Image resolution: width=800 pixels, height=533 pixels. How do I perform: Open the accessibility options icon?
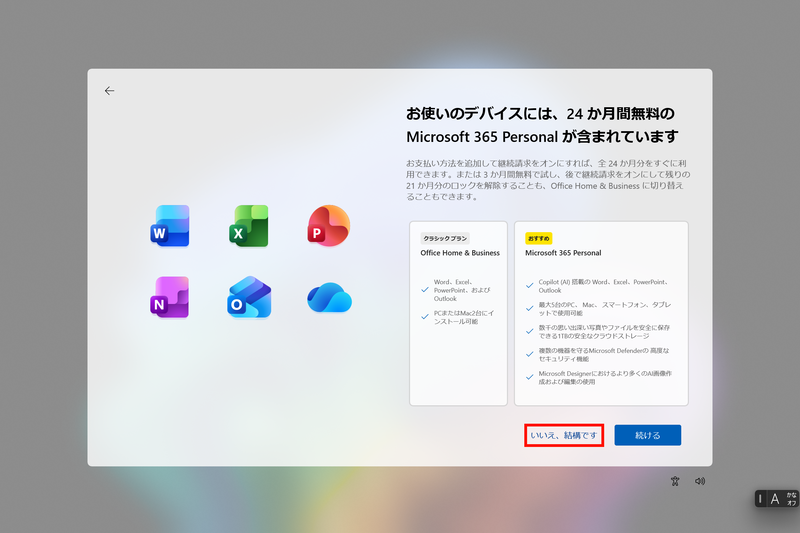pos(675,481)
